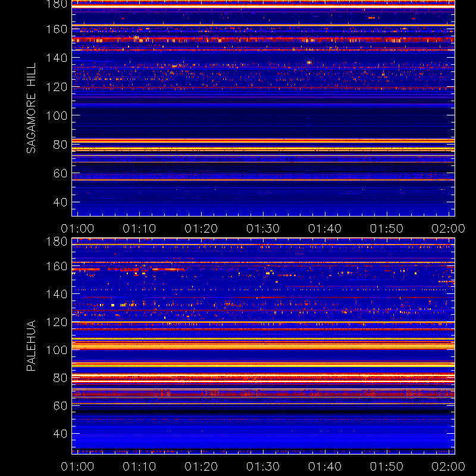Select the 160 label on Sagamore Hill axis
The image size is (476, 476).
pyautogui.click(x=57, y=29)
